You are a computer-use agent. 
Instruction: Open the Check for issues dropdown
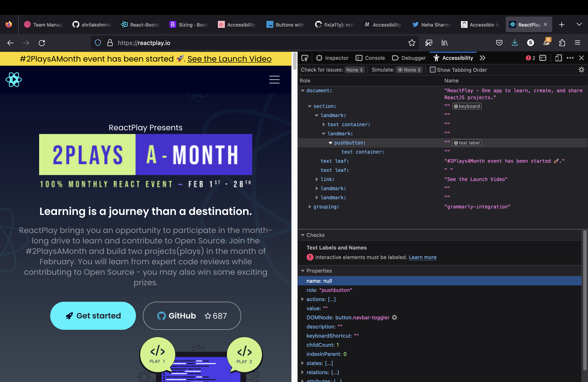tap(354, 70)
